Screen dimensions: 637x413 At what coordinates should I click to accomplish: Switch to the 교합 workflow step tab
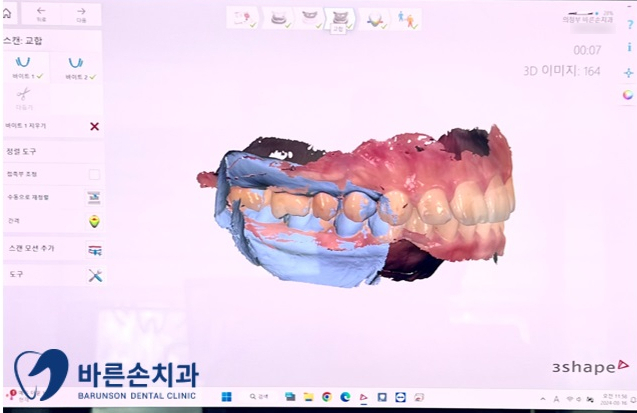pyautogui.click(x=339, y=19)
